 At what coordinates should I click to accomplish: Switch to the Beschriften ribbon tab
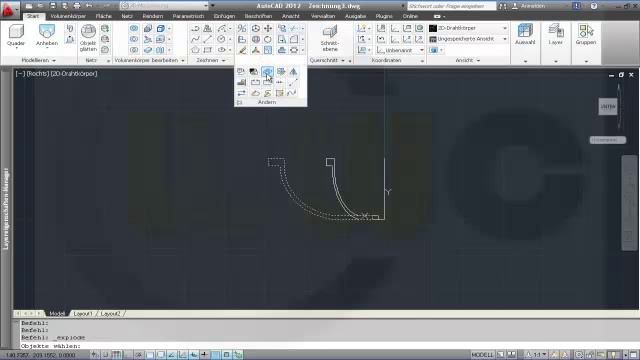[258, 16]
